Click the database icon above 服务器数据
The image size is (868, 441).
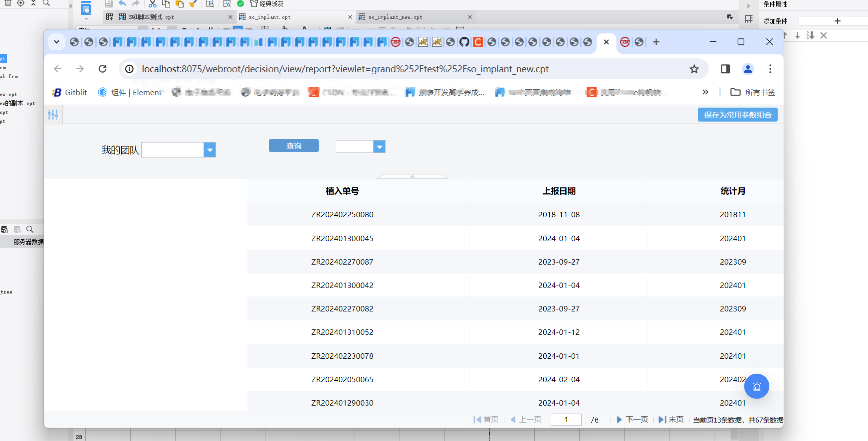tap(4, 229)
